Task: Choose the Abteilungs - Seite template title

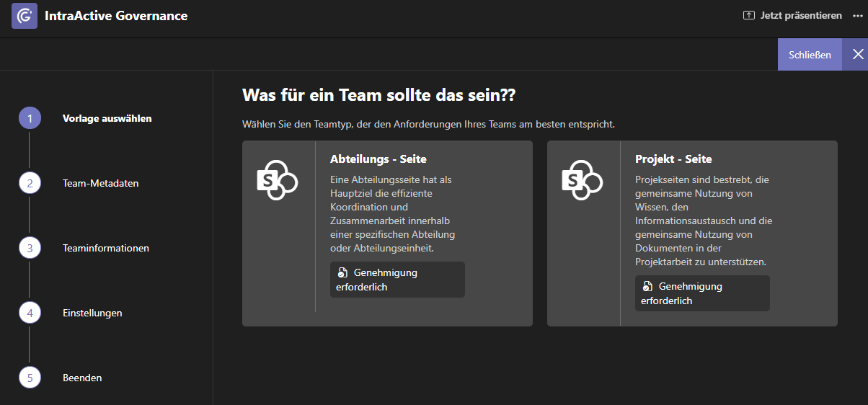Action: click(x=378, y=159)
